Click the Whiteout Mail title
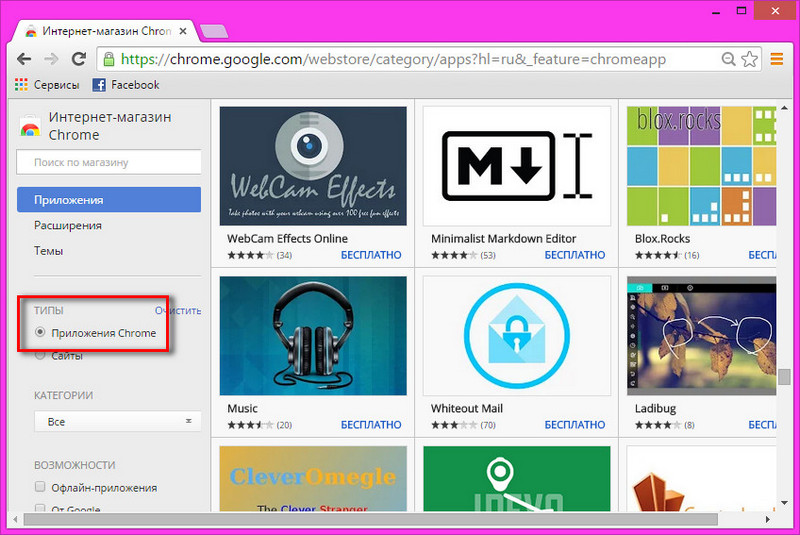Viewport: 800px width, 535px height. pos(467,408)
